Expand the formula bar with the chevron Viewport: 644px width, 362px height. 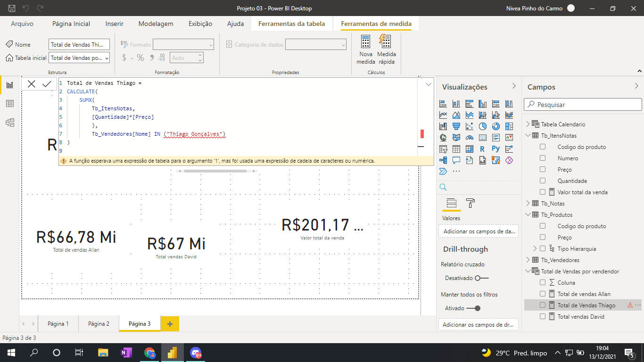pos(429,84)
